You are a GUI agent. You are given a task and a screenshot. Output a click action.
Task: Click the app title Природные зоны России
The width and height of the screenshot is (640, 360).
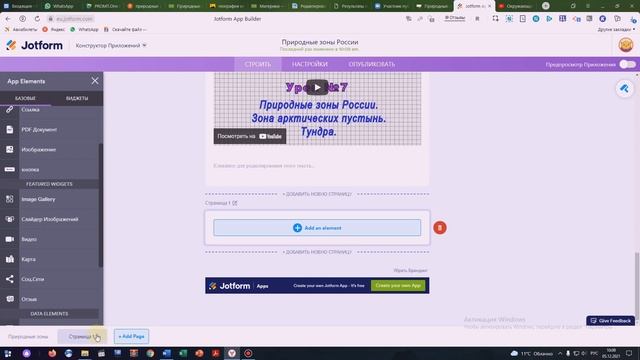[320, 42]
